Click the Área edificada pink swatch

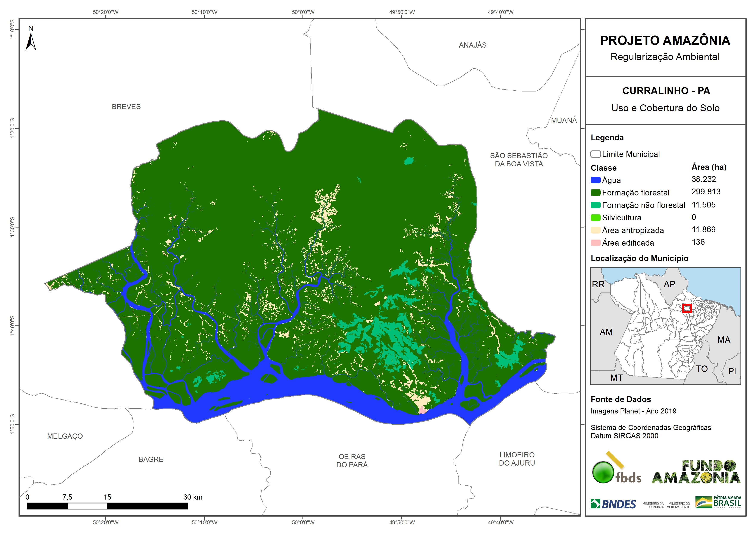click(595, 243)
